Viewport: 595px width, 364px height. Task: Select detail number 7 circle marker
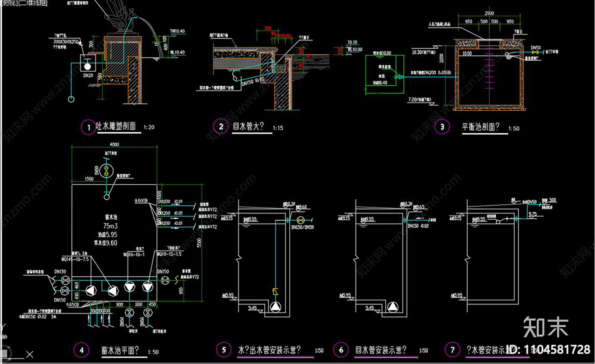452,350
